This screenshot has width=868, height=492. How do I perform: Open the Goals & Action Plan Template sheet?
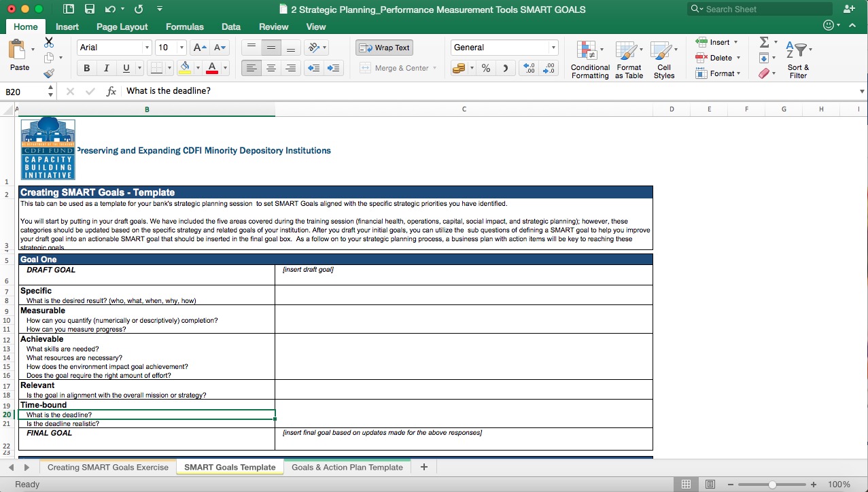[347, 467]
